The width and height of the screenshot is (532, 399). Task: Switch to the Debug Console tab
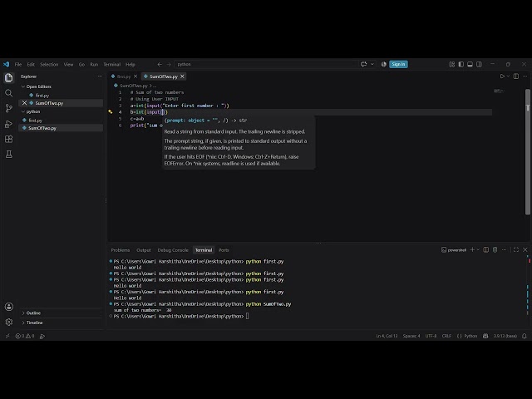[173, 250]
